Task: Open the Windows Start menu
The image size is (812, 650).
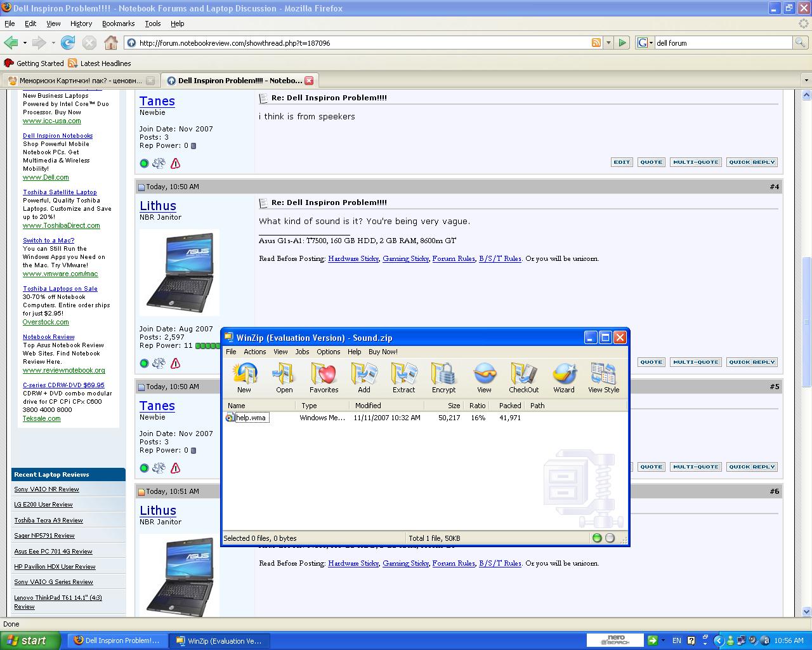Action: (30, 640)
